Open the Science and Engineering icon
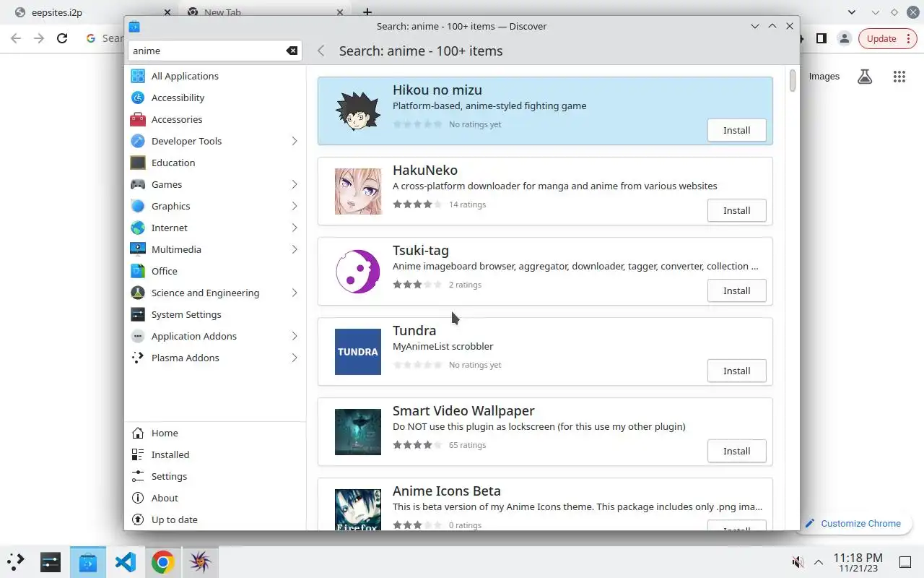Screen dimensions: 924x578 [x=138, y=293]
